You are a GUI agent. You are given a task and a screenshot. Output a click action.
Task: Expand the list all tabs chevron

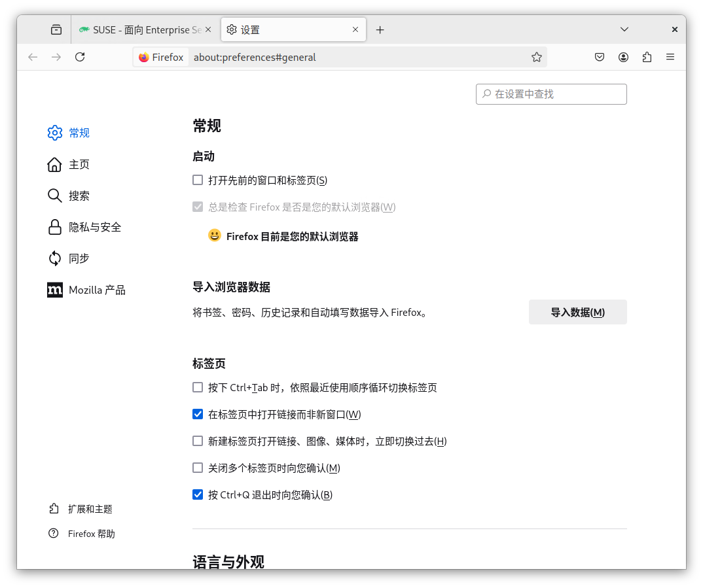pyautogui.click(x=624, y=29)
